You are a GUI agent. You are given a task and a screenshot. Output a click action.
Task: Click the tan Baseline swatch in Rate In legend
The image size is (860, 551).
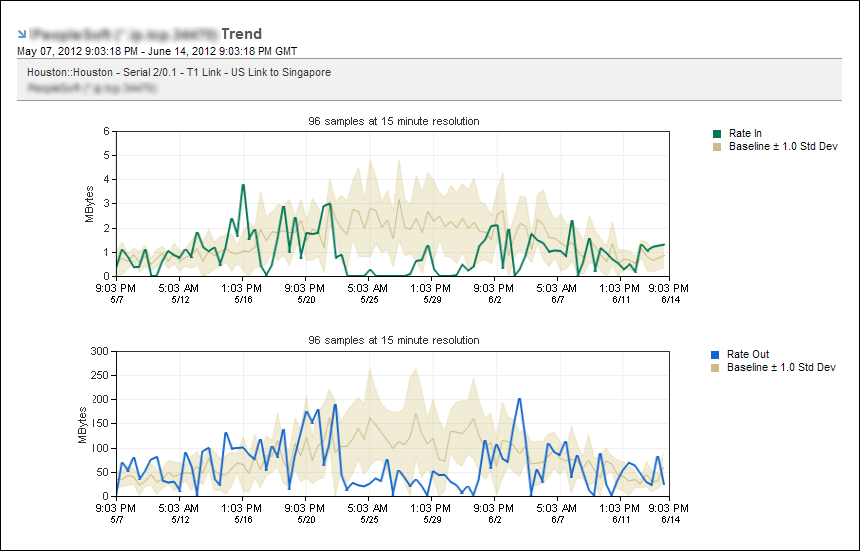tap(716, 147)
